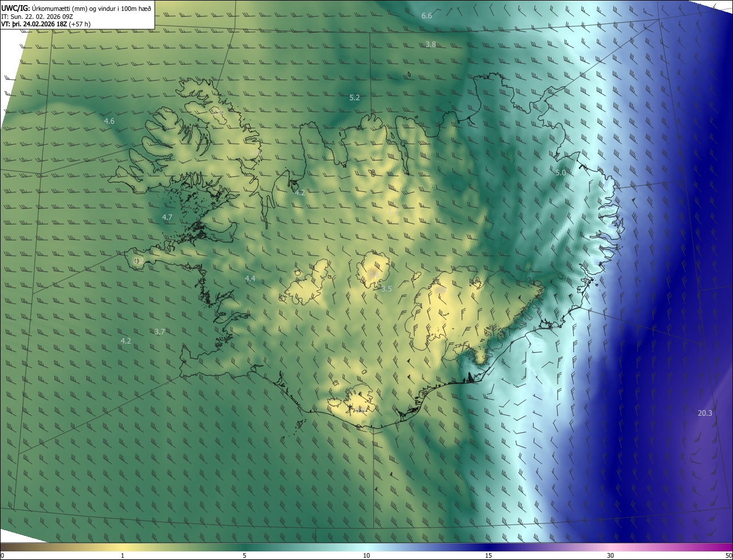Click the colour scale tick label 50
Screen dimensions: 733x560
pos(728,555)
